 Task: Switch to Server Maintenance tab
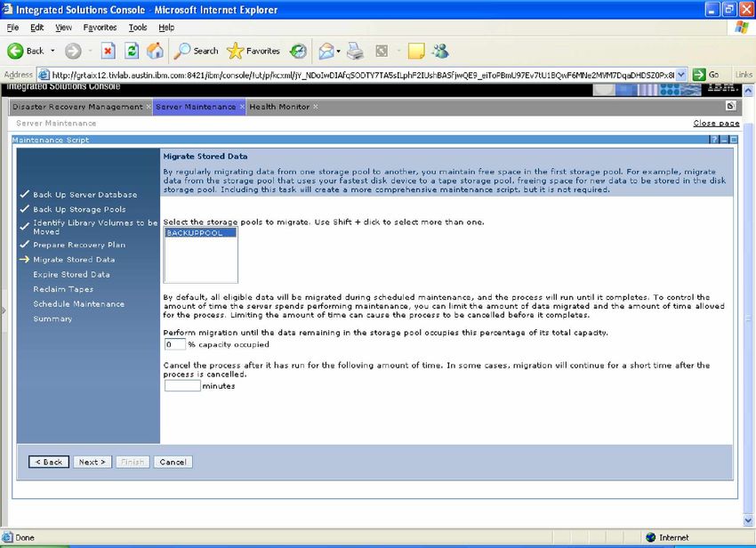tap(196, 107)
